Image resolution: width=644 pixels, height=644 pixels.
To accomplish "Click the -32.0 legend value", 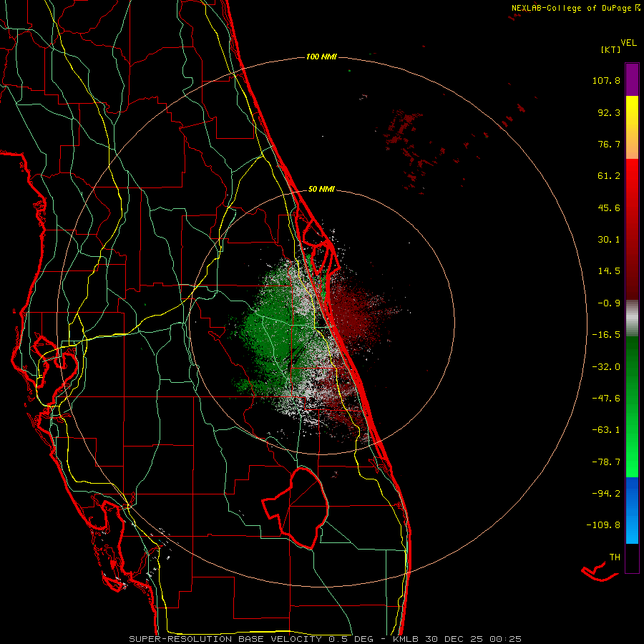I will (x=606, y=367).
